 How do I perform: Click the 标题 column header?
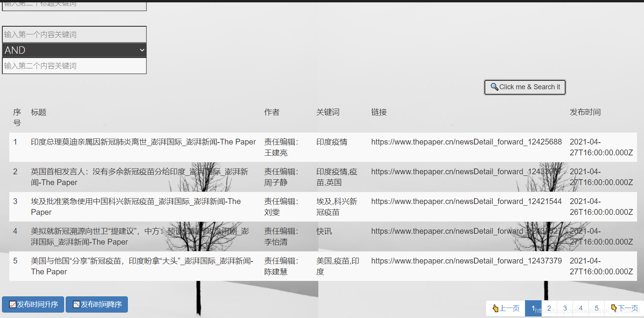(x=39, y=112)
